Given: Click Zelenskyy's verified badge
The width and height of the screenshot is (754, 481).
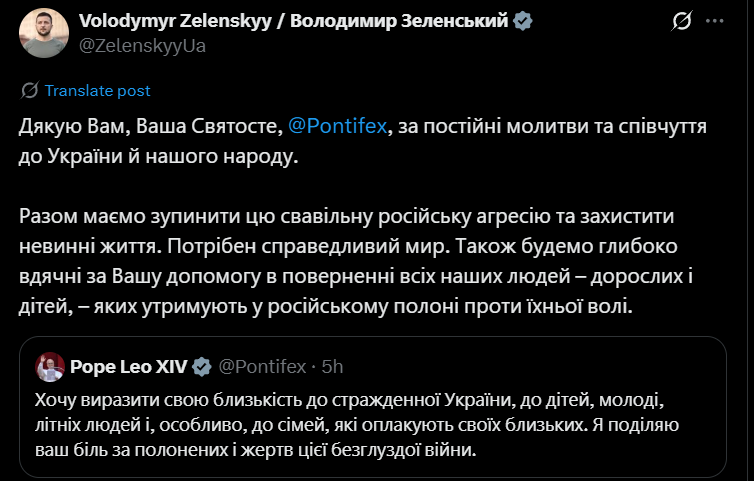Looking at the screenshot, I should coord(522,21).
